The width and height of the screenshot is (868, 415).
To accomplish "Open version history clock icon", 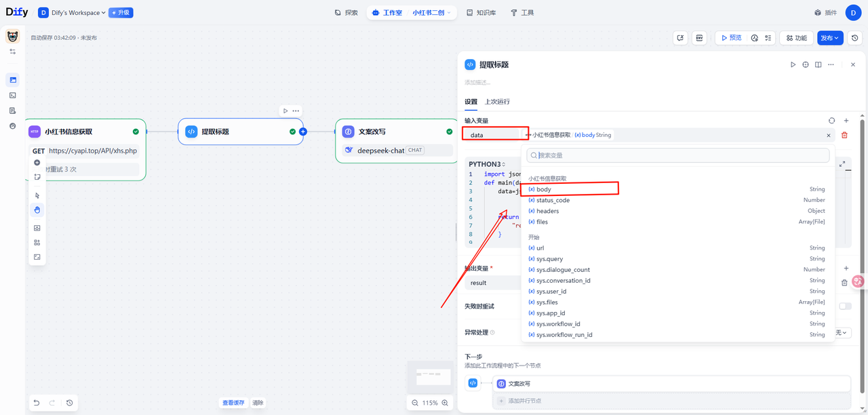I will (x=855, y=38).
